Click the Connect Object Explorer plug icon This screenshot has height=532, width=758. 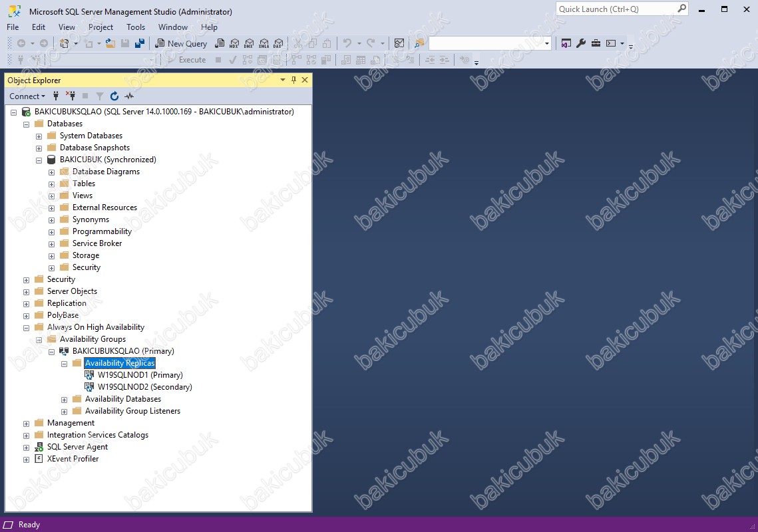(56, 96)
